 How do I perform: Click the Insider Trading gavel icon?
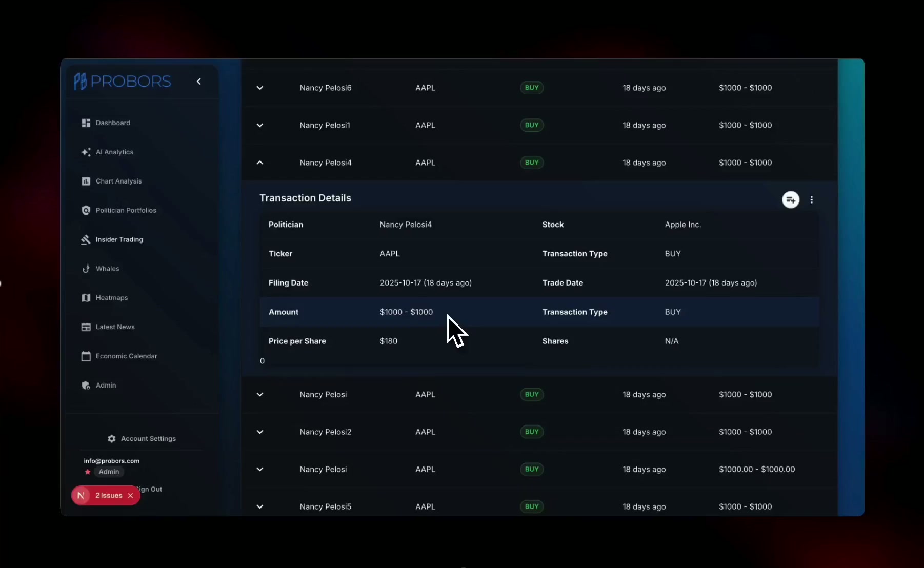pyautogui.click(x=86, y=240)
